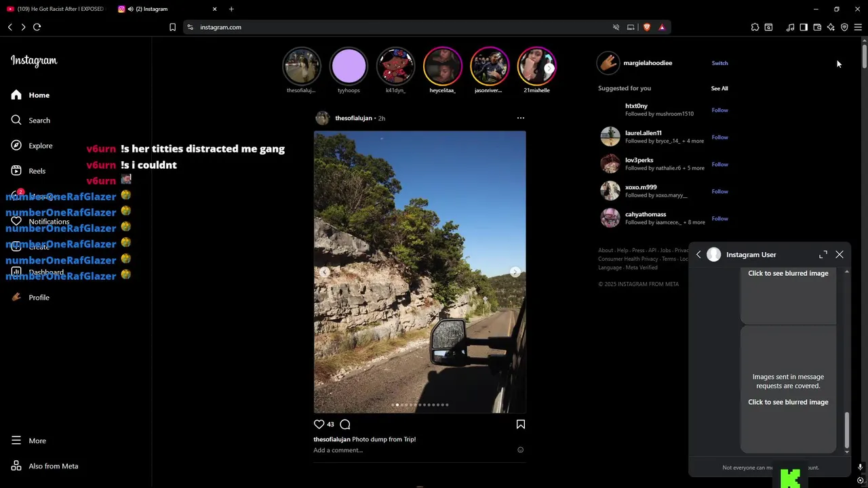This screenshot has height=488, width=868.
Task: Open Consumer Health Privacy footer link
Action: pyautogui.click(x=628, y=259)
